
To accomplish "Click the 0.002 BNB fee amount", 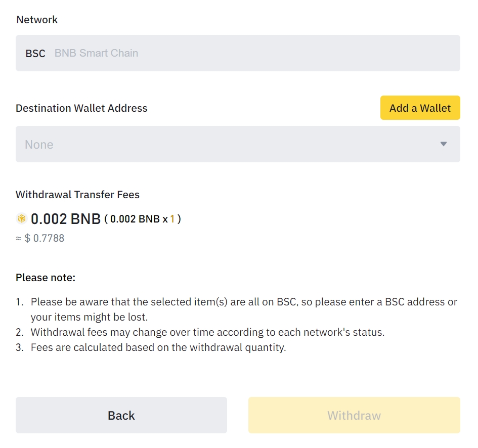I will point(66,219).
